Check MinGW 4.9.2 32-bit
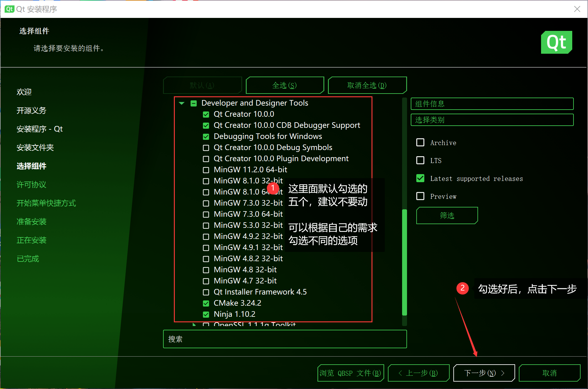 [206, 236]
